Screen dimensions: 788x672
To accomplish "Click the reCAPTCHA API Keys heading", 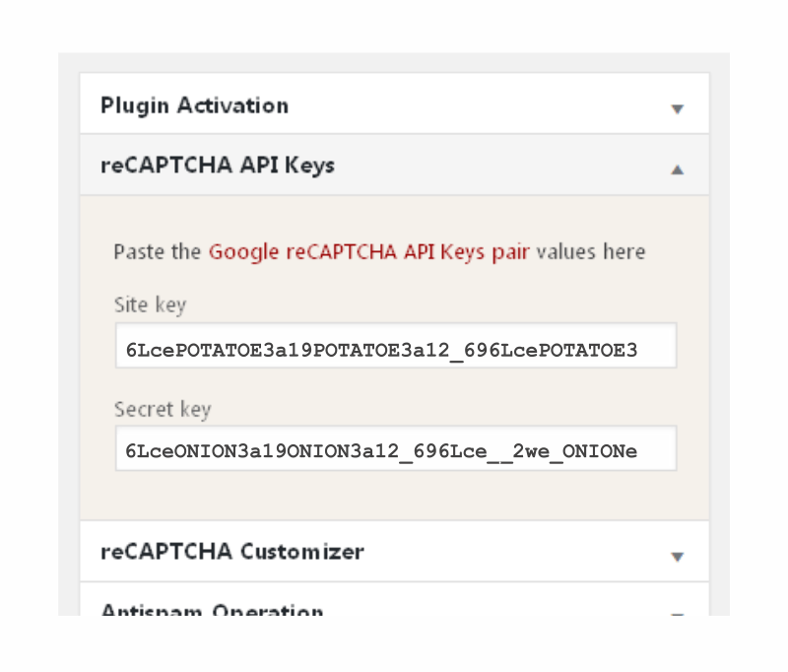I will point(218,165).
